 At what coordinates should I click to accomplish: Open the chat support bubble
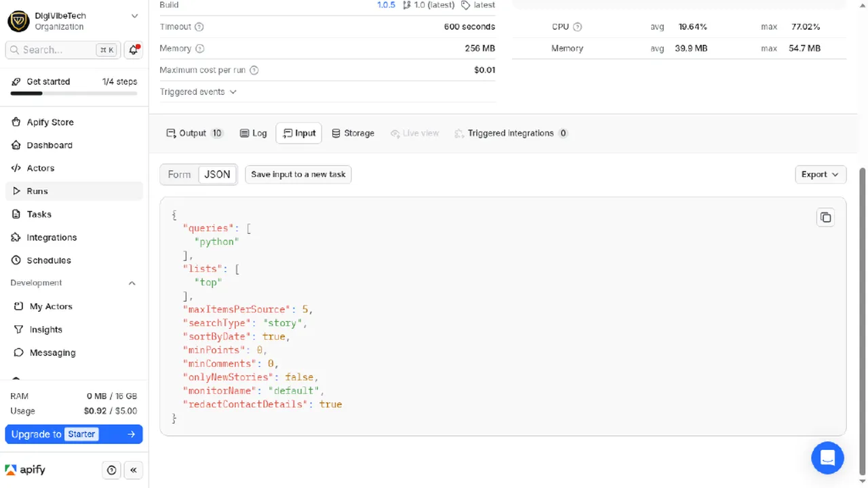pos(827,457)
